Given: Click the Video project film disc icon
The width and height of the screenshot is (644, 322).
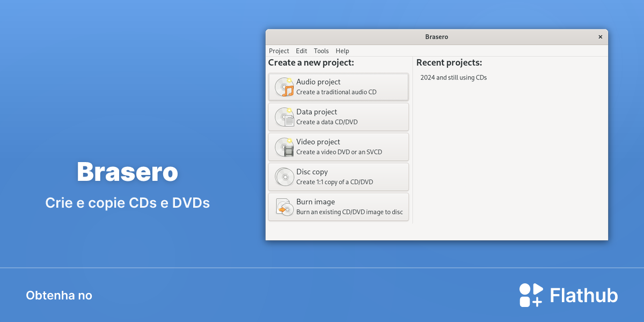Looking at the screenshot, I should [x=284, y=147].
